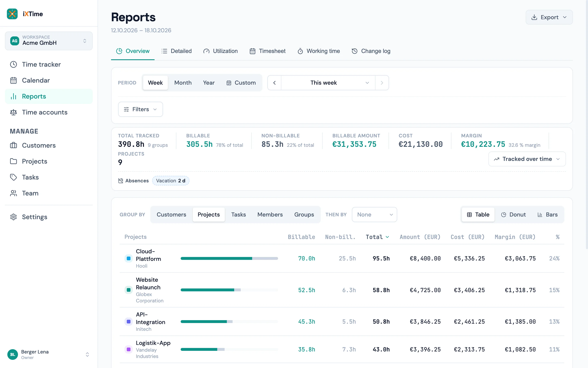This screenshot has height=368, width=588.
Task: Click the Reports bar chart sidebar icon
Action: point(13,96)
